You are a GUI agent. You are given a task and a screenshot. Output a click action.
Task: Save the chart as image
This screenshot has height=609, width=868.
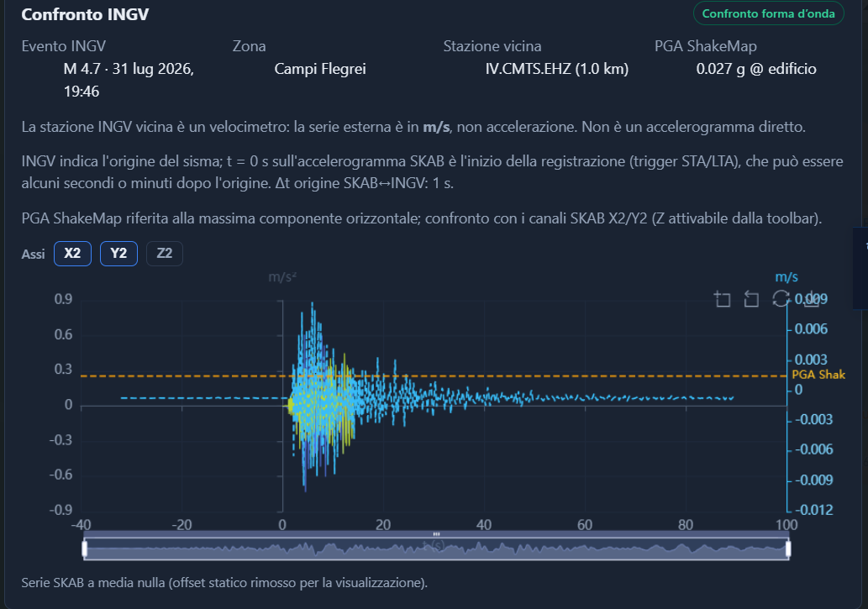811,299
